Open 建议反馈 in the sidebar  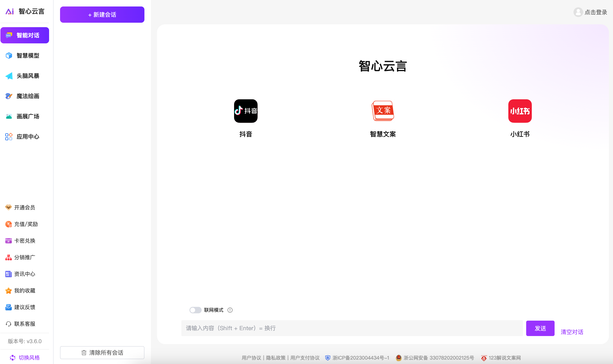[25, 307]
